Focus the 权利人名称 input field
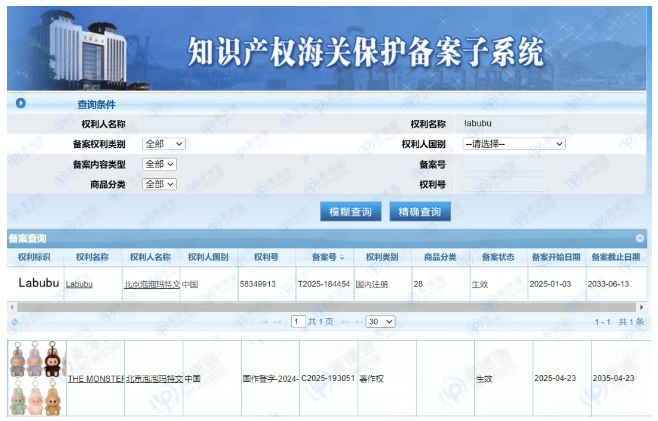This screenshot has width=658, height=421. tap(185, 124)
